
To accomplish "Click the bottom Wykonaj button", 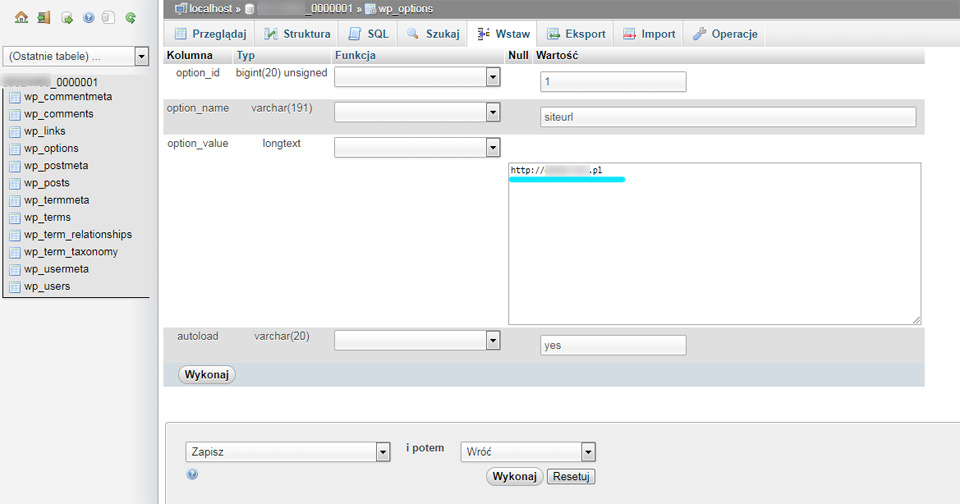I will pyautogui.click(x=514, y=476).
